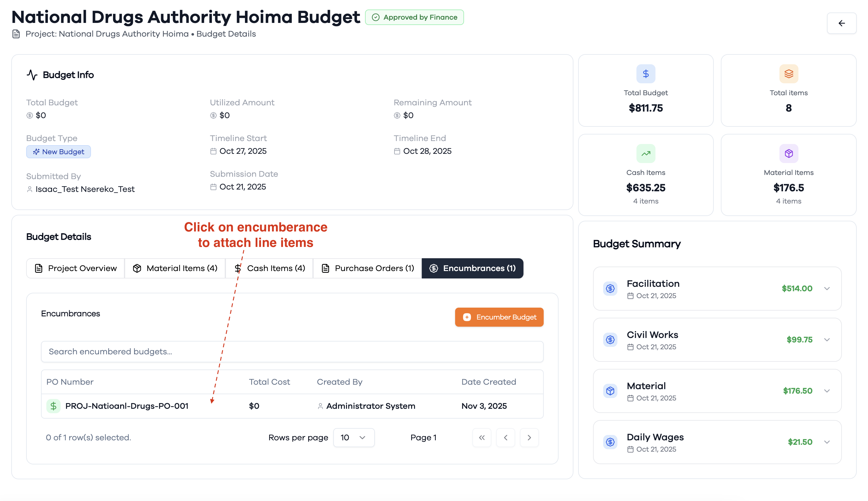Go to next page of encumbrances
Image resolution: width=868 pixels, height=501 pixels.
tap(529, 437)
